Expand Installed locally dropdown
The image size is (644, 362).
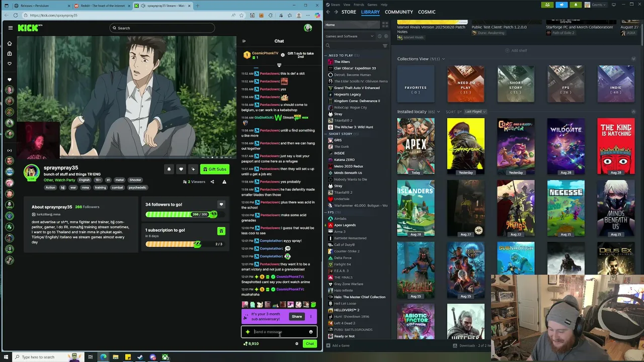click(x=439, y=112)
